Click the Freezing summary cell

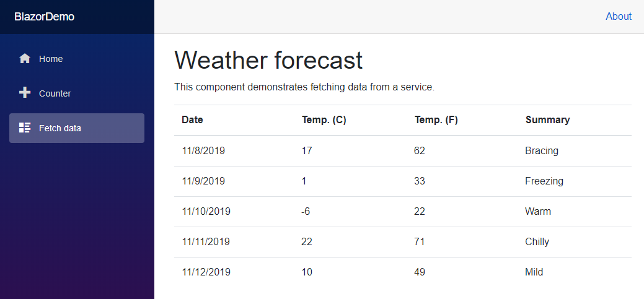(544, 181)
